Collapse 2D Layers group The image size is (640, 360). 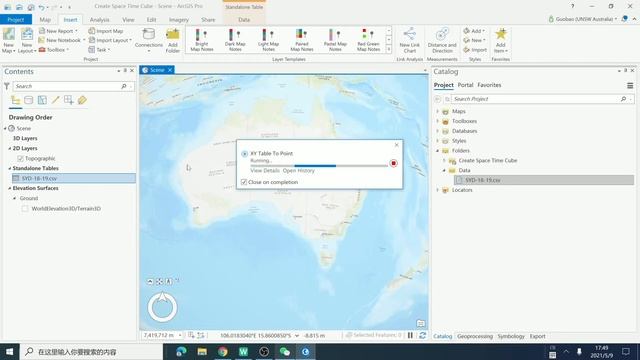10,149
